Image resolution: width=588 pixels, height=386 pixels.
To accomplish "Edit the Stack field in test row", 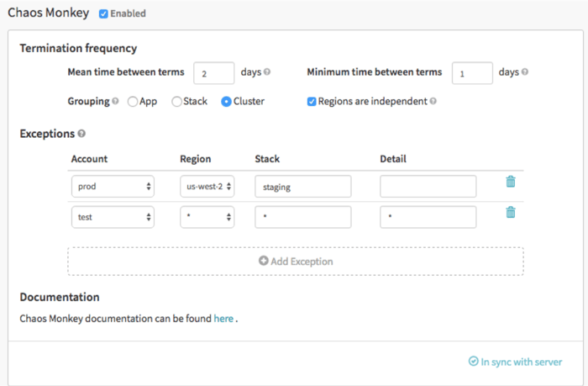I will [303, 217].
